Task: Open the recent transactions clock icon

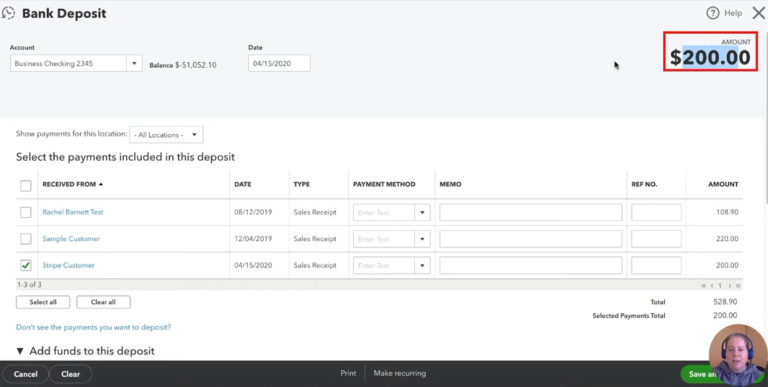Action: [8, 13]
